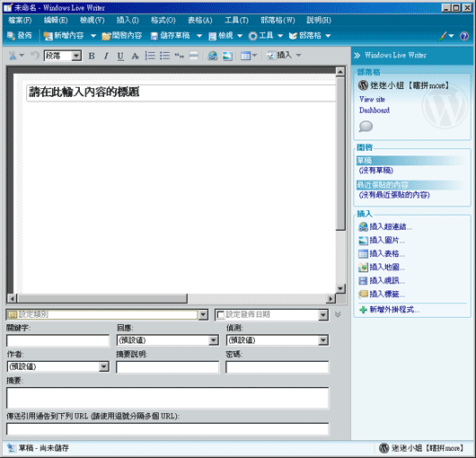
Task: Open the 插入(I) menu
Action: point(128,20)
